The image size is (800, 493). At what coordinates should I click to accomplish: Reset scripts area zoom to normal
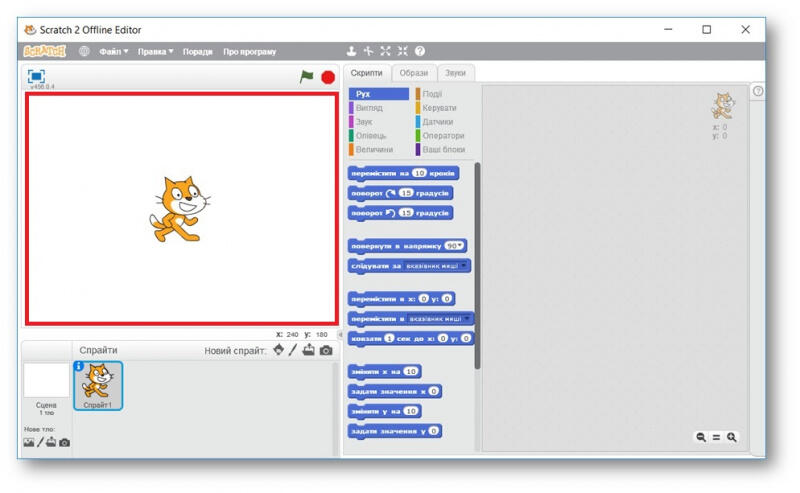[716, 437]
